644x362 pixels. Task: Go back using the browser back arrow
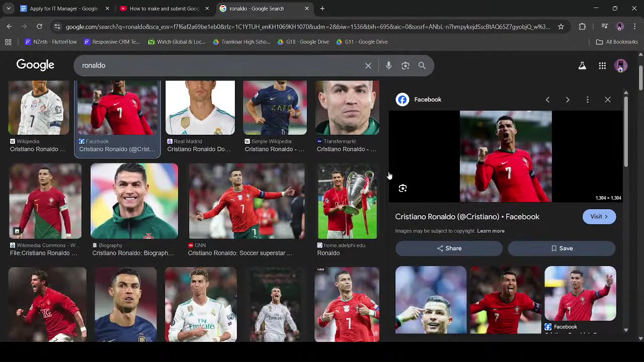coord(9,27)
